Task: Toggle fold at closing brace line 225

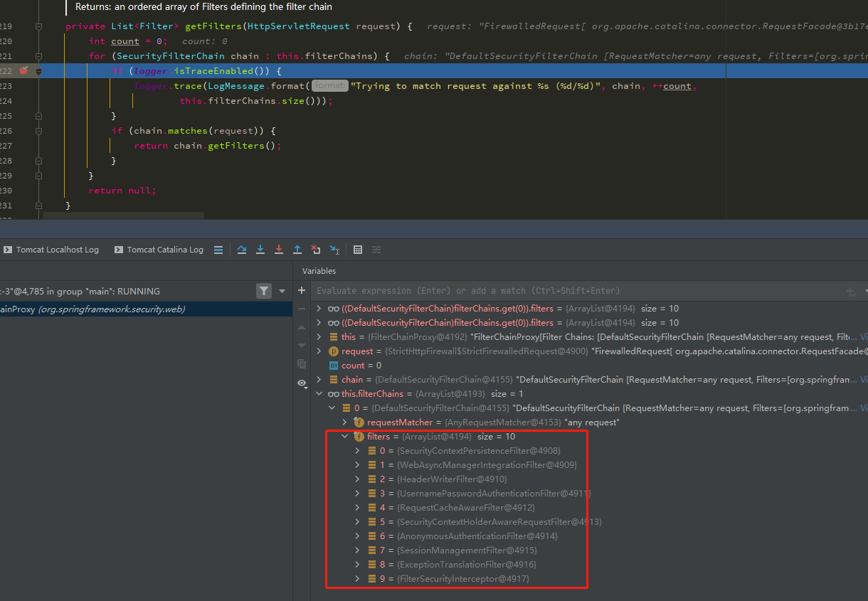Action: coord(38,116)
